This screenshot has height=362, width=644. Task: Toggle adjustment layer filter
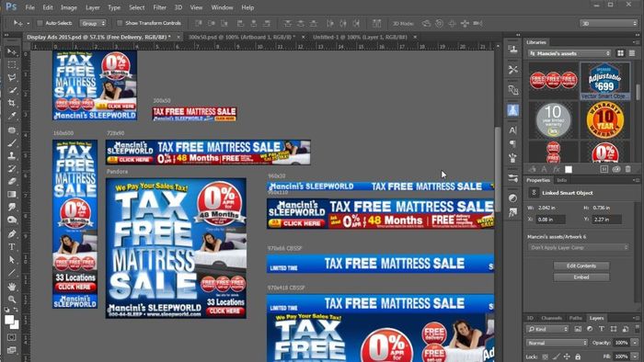point(590,329)
